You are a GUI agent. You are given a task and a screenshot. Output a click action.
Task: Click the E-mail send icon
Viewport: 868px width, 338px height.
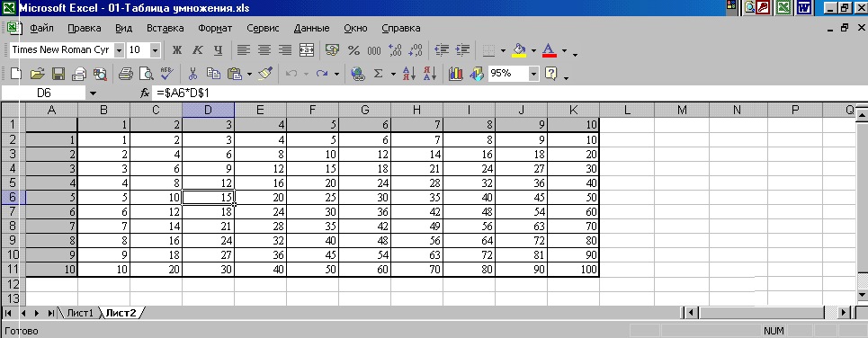(x=79, y=74)
